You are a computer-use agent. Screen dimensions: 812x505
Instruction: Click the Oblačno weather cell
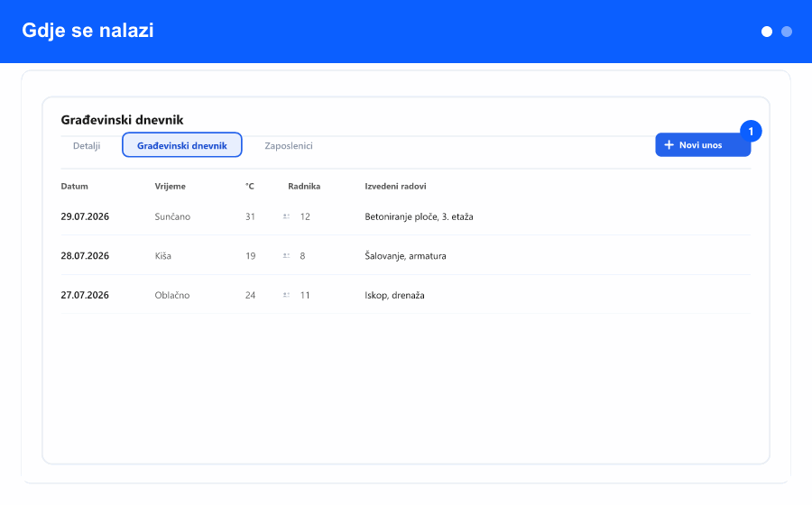point(172,295)
